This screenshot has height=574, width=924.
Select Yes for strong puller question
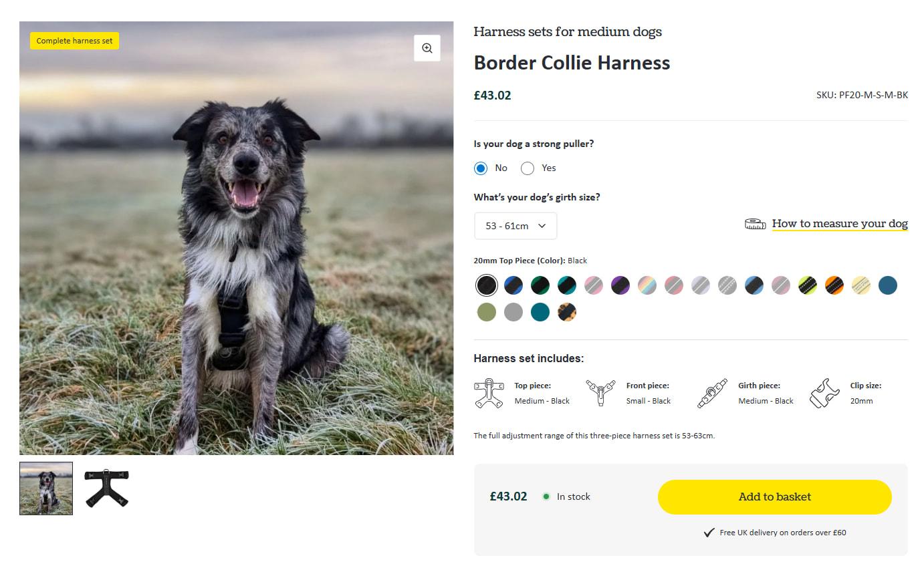point(527,168)
